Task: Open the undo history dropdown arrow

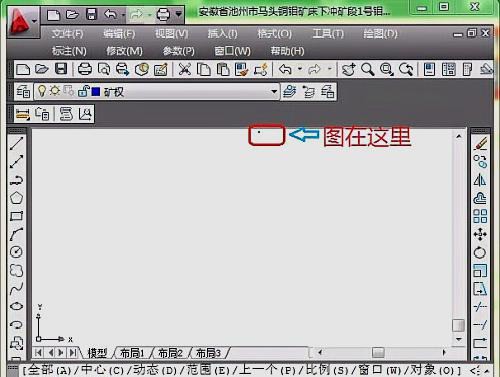Action: tap(300, 69)
